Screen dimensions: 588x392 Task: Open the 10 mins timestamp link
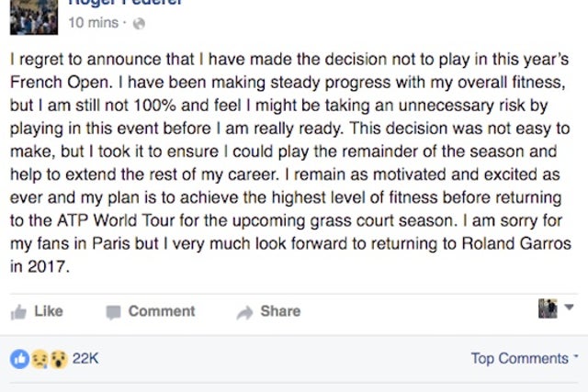click(94, 23)
